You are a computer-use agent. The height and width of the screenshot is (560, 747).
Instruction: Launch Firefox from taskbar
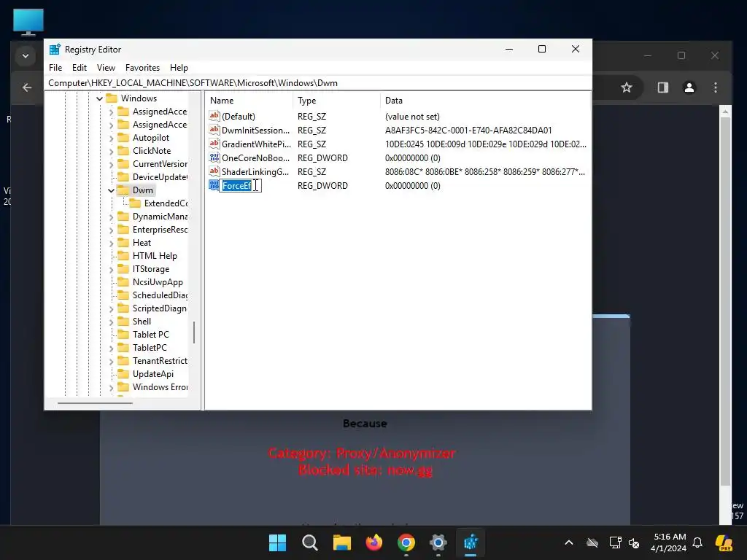[374, 542]
